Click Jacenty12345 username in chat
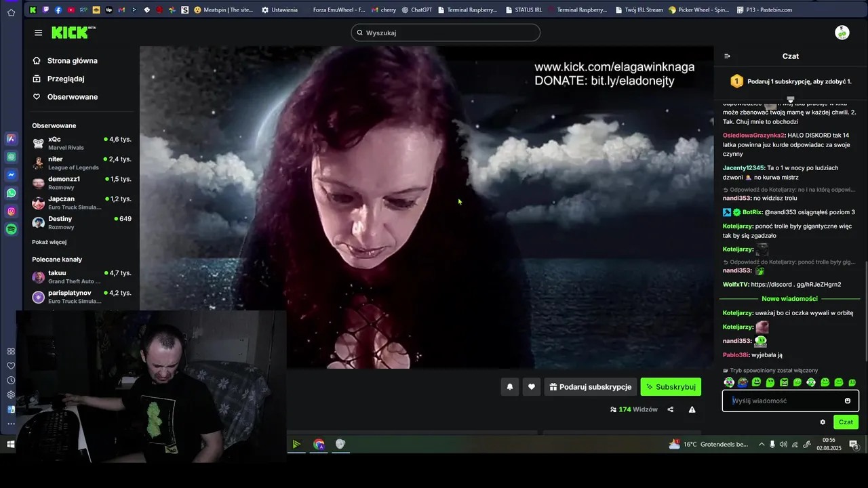 point(743,168)
